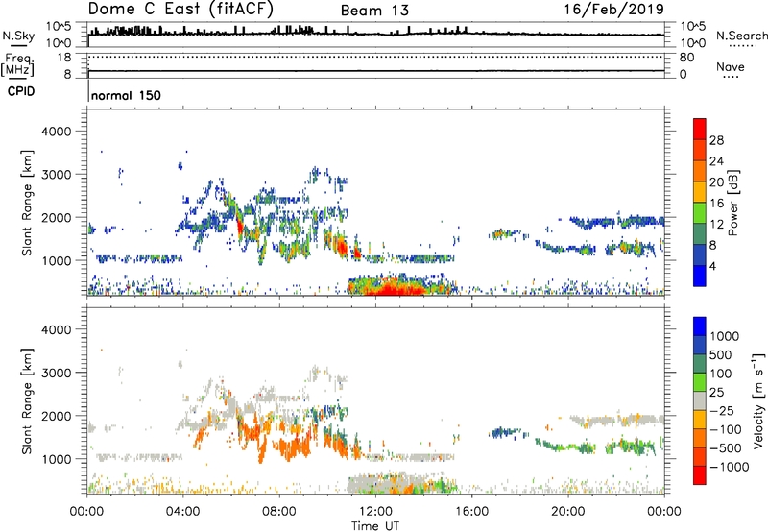Click the '-25' Velocity colorbar label

tap(721, 410)
